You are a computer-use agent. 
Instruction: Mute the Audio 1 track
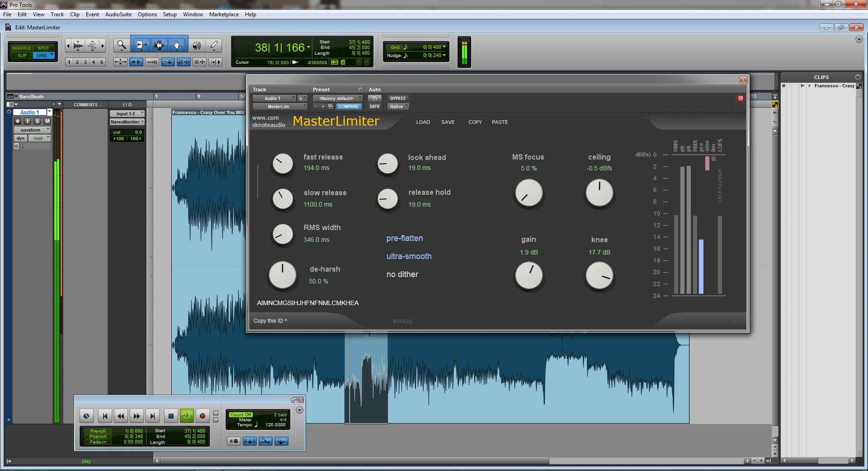[47, 121]
